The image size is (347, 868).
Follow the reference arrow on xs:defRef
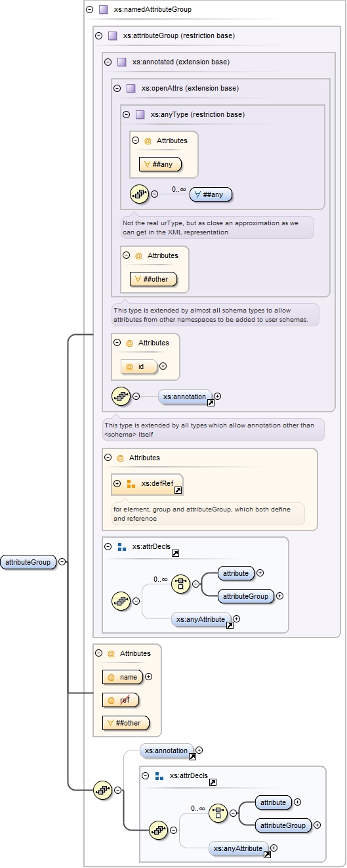tap(177, 490)
